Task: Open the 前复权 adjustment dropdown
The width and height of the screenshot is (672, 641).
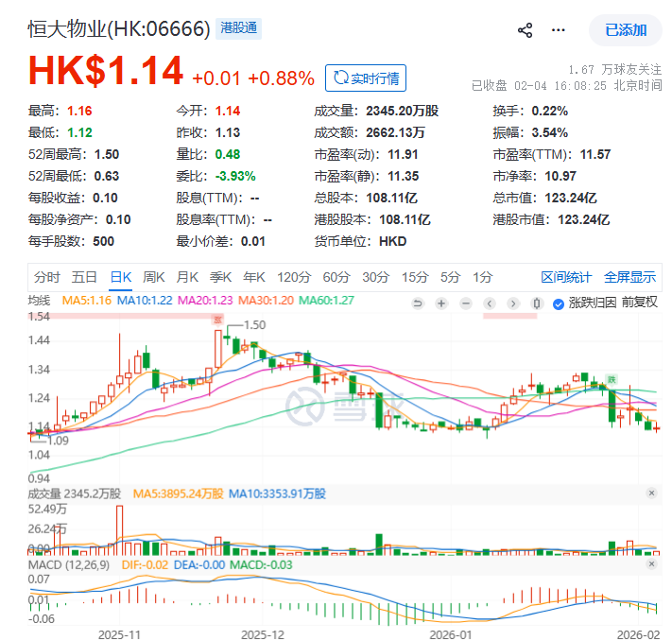Action: point(640,303)
